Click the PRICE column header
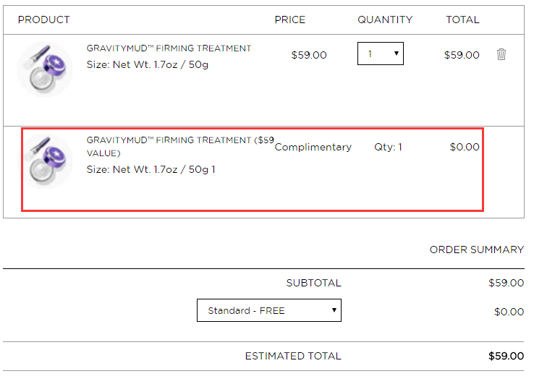Viewport: 534px width, 392px height. coord(290,20)
